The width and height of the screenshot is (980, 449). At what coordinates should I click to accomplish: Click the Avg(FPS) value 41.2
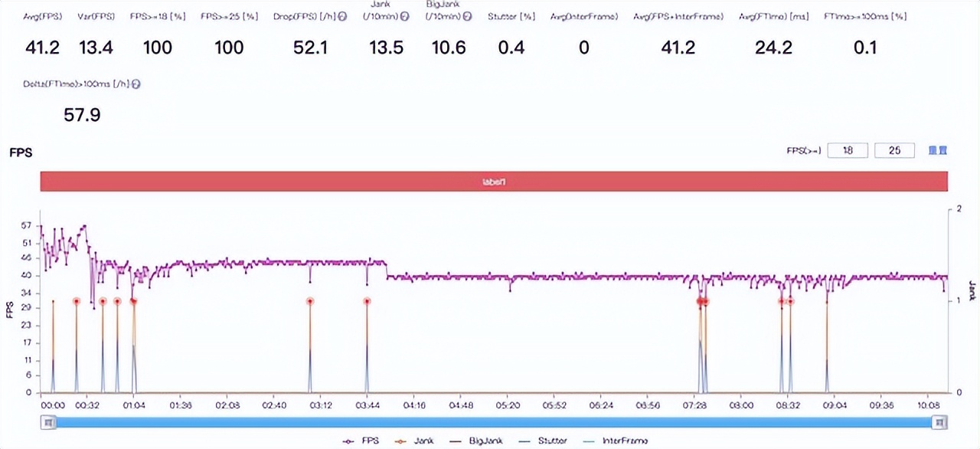[42, 48]
